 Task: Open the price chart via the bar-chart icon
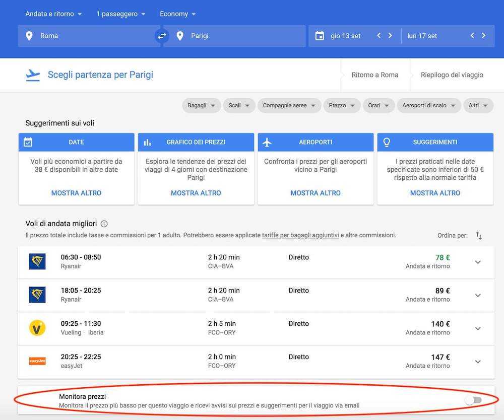(147, 142)
